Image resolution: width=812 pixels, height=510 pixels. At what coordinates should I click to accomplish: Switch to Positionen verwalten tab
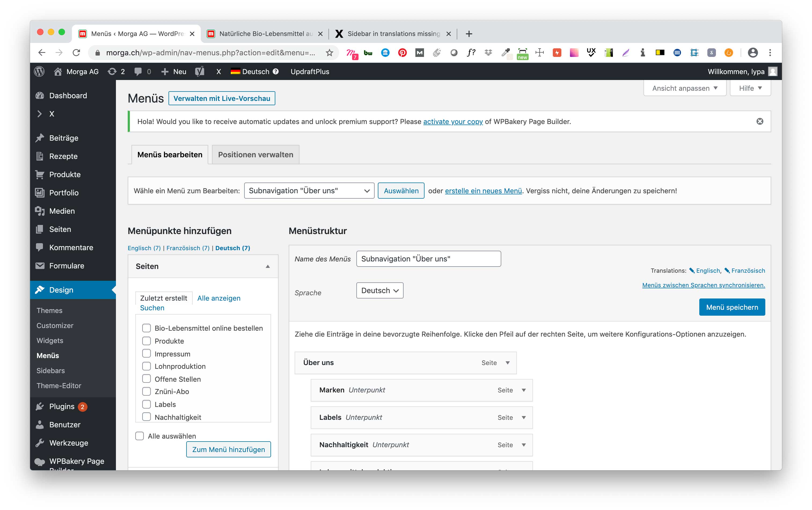[255, 155]
